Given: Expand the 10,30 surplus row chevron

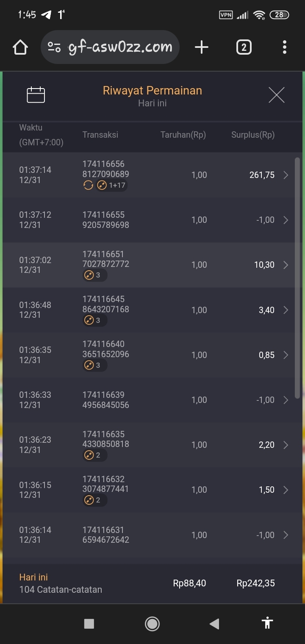Looking at the screenshot, I should coord(286,265).
